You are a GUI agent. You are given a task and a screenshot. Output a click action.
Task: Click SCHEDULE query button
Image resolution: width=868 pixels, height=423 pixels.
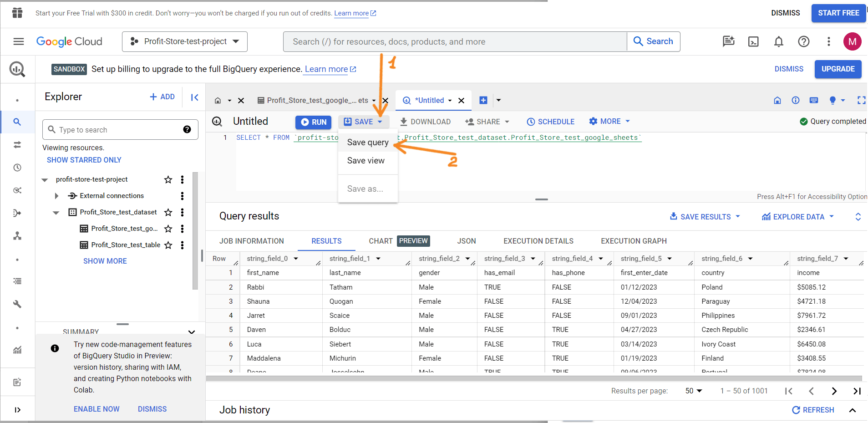click(551, 122)
